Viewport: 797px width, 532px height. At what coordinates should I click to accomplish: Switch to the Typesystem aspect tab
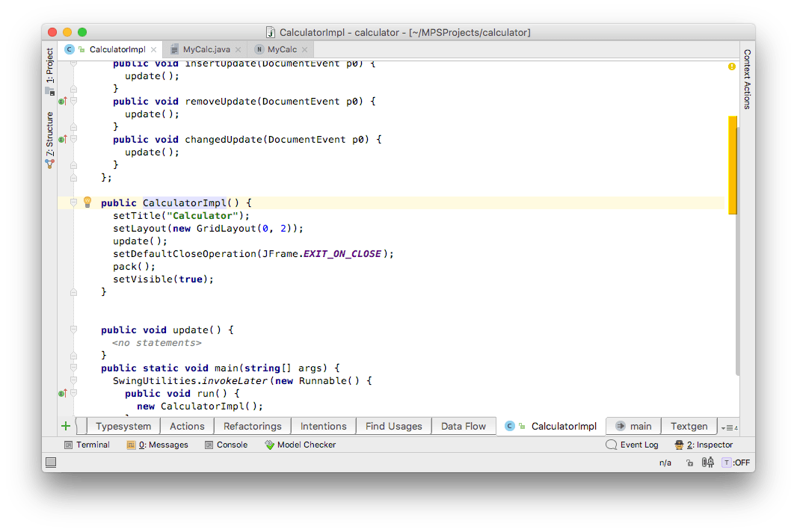(x=123, y=426)
